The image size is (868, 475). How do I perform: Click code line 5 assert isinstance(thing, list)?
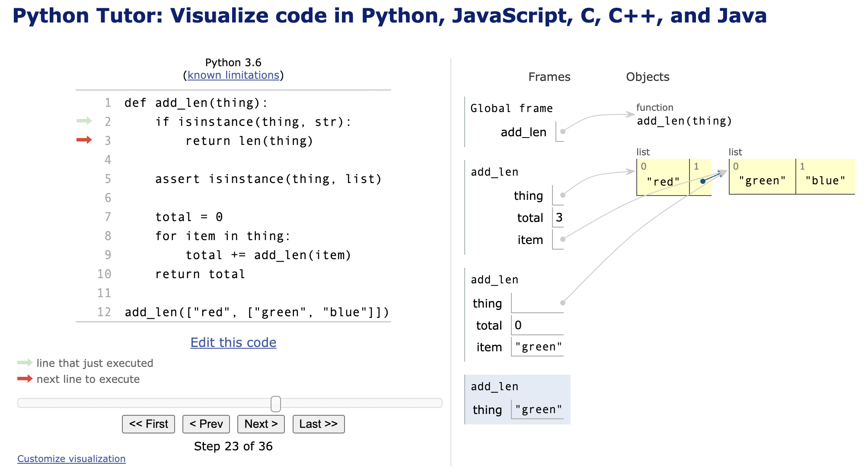tap(268, 179)
